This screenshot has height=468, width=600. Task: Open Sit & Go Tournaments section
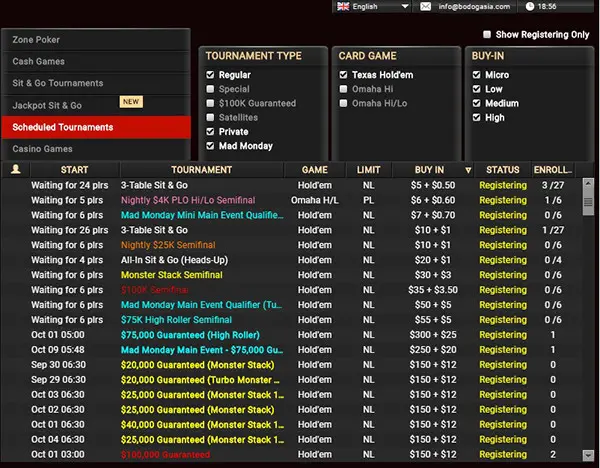pyautogui.click(x=96, y=83)
